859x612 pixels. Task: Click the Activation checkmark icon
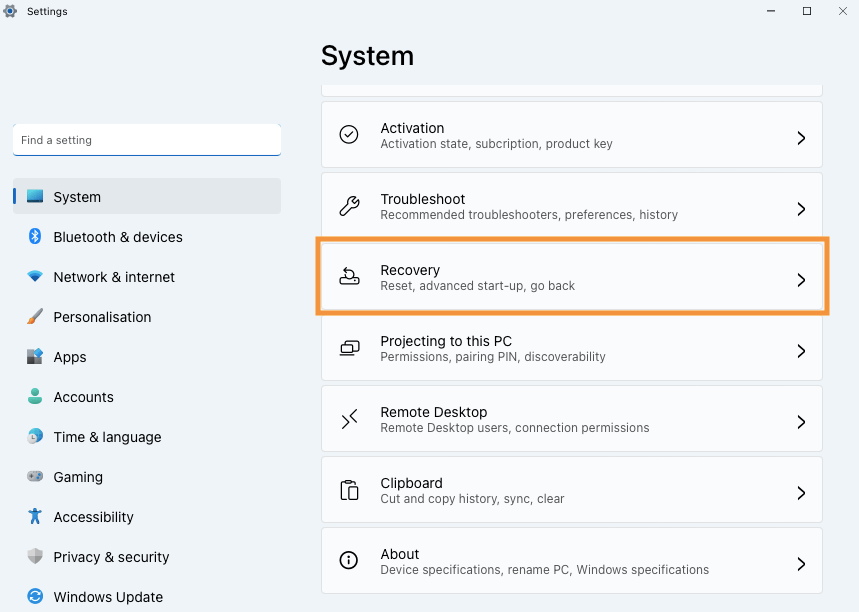coord(349,135)
